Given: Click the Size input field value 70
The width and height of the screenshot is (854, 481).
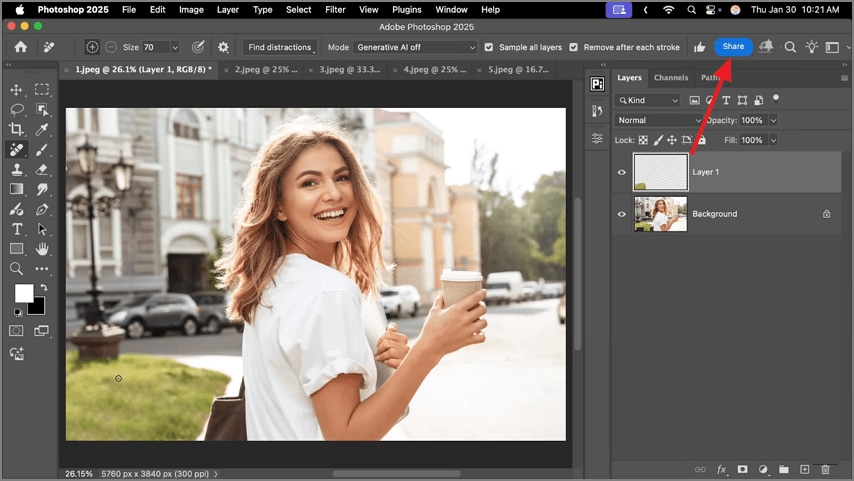Looking at the screenshot, I should (156, 47).
